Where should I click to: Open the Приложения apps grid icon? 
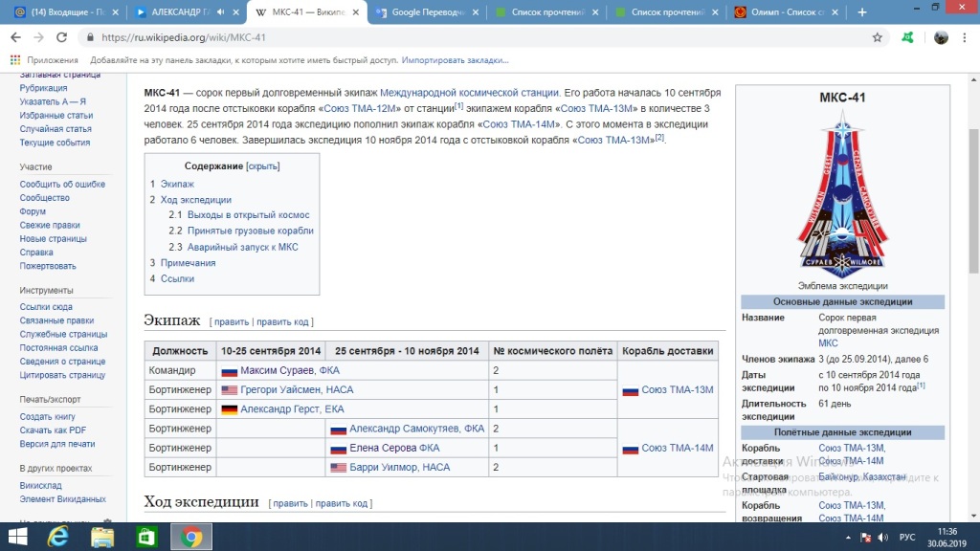tap(15, 60)
